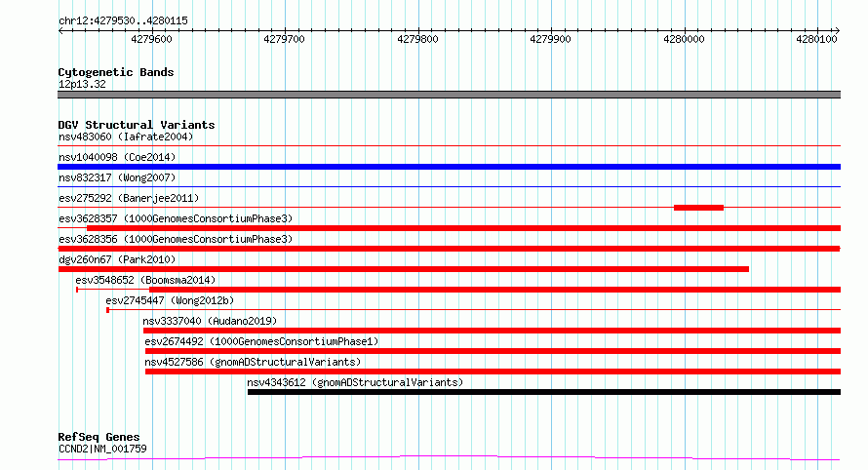Click the blue nsv1040098 variant bar

click(x=449, y=167)
